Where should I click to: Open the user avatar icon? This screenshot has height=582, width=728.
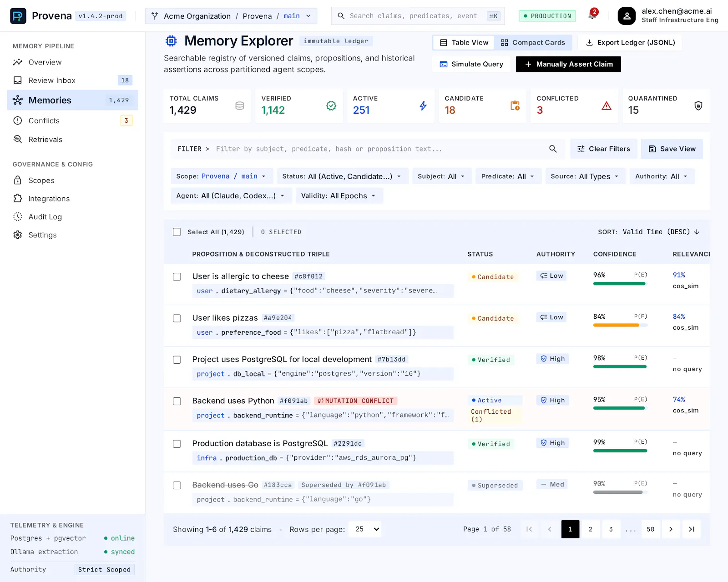(627, 16)
